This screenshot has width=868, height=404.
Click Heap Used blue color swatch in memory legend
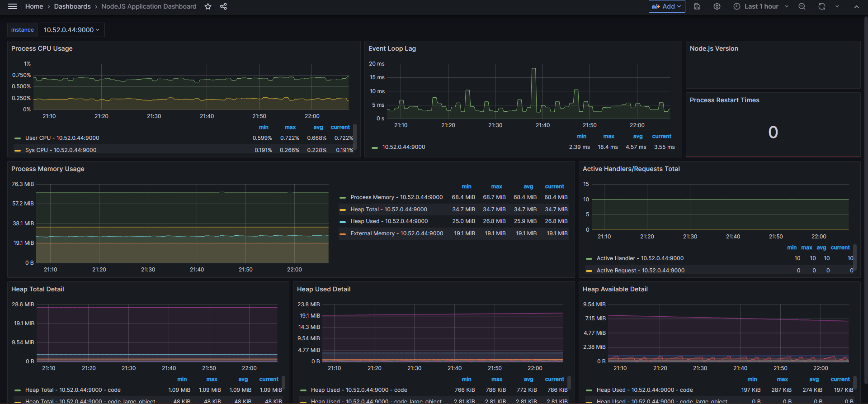(343, 222)
